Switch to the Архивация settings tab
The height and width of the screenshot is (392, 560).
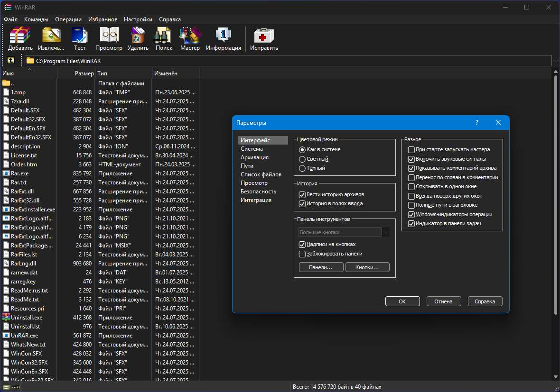click(255, 157)
